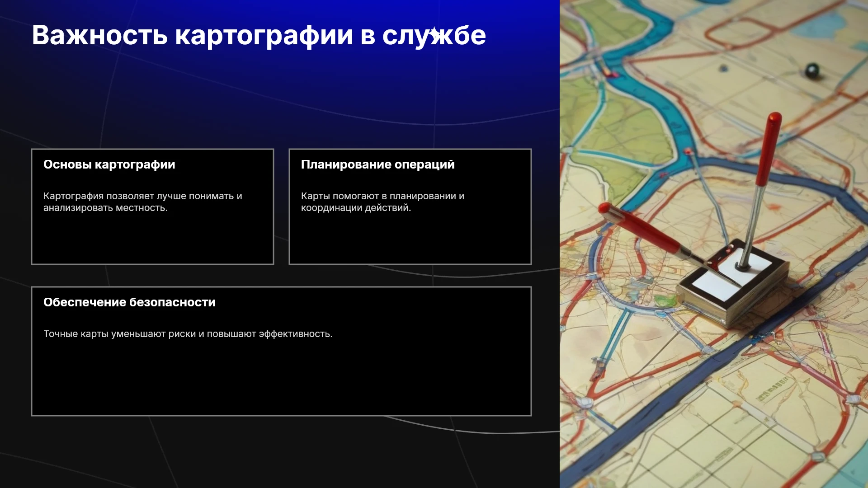This screenshot has width=868, height=488.
Task: Click empty space inside 'Планирование операций' card
Action: (x=410, y=239)
